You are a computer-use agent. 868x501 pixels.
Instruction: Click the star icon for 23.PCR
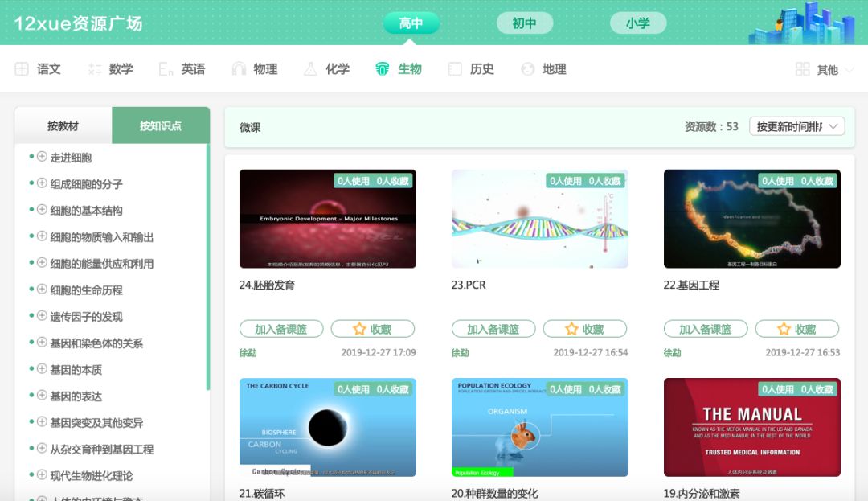click(571, 329)
